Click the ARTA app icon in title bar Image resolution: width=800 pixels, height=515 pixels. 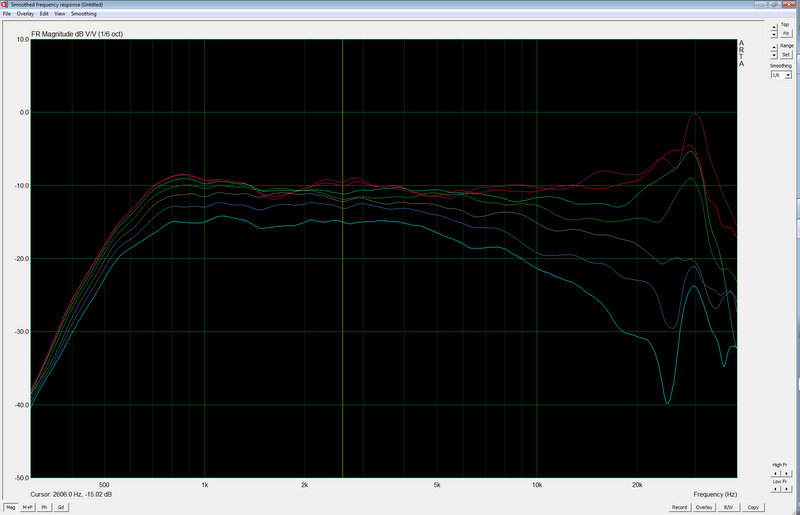click(x=4, y=4)
